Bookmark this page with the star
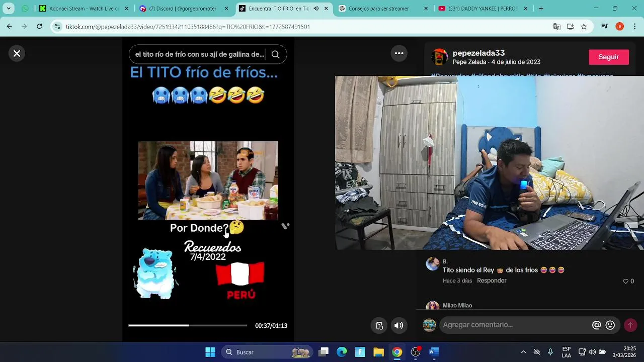The height and width of the screenshot is (362, 644). (x=584, y=27)
